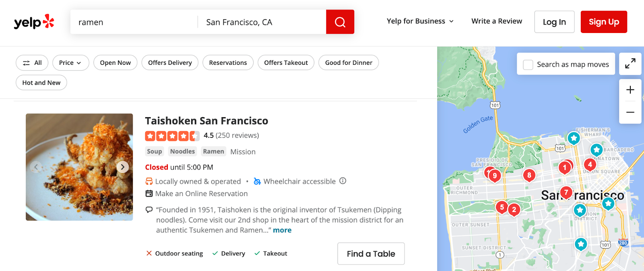Image resolution: width=644 pixels, height=271 pixels.
Task: Zoom out on the map
Action: (x=630, y=112)
